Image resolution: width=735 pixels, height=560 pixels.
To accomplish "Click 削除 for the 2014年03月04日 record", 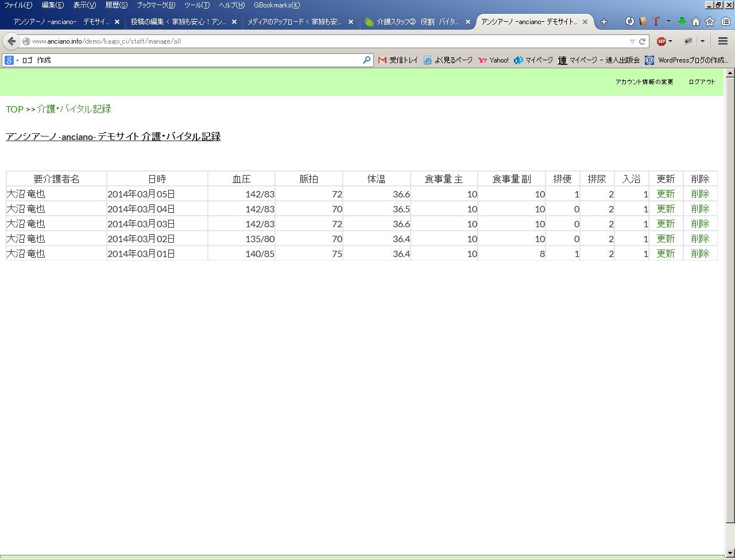I will tap(700, 209).
